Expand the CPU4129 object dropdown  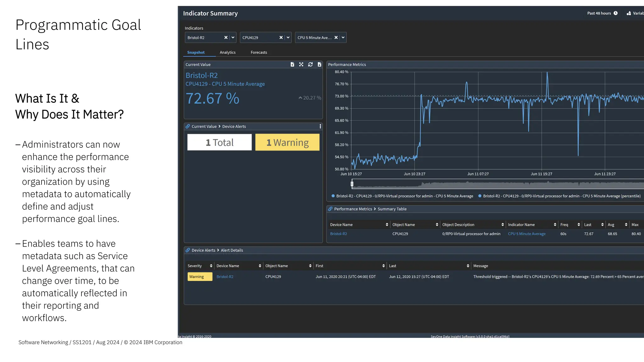(x=288, y=38)
